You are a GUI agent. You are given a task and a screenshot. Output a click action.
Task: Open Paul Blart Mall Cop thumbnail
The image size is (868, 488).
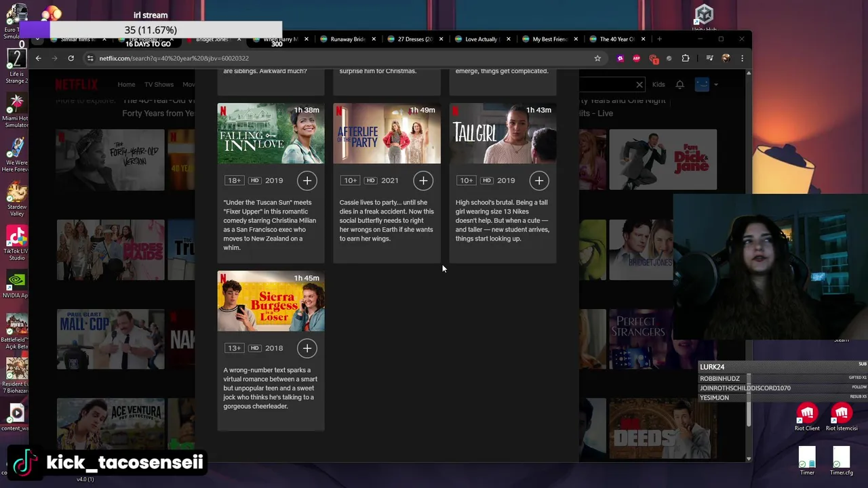(x=110, y=340)
